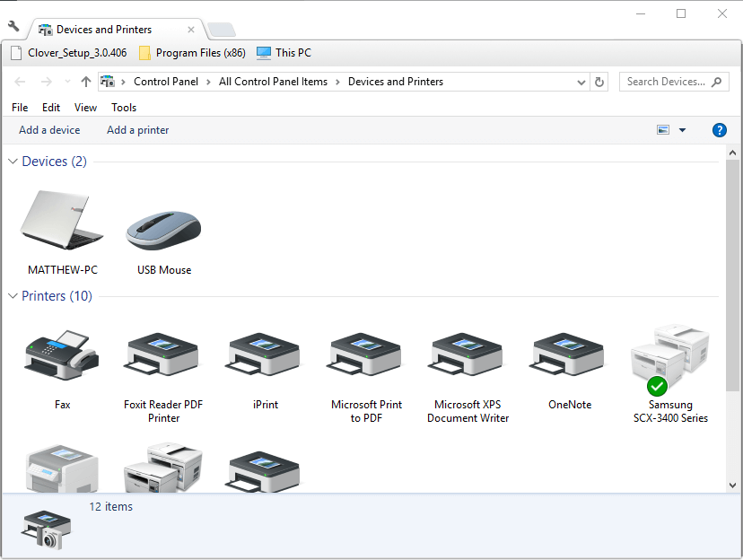
Task: Click the Forward navigation arrow
Action: point(47,82)
